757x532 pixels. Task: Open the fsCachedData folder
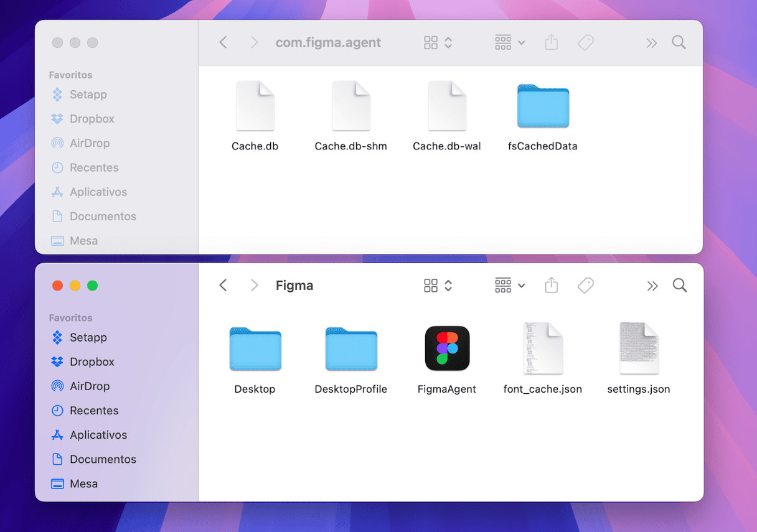click(543, 106)
